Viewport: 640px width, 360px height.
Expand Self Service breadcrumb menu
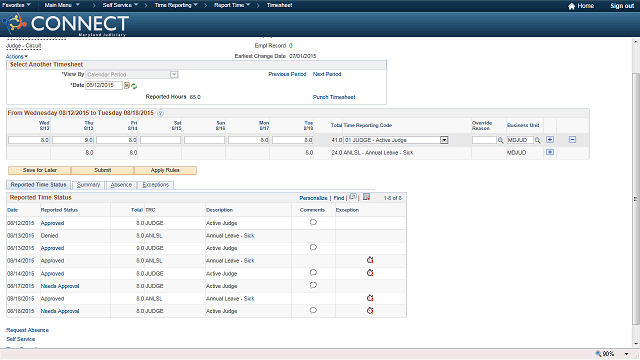pos(120,5)
